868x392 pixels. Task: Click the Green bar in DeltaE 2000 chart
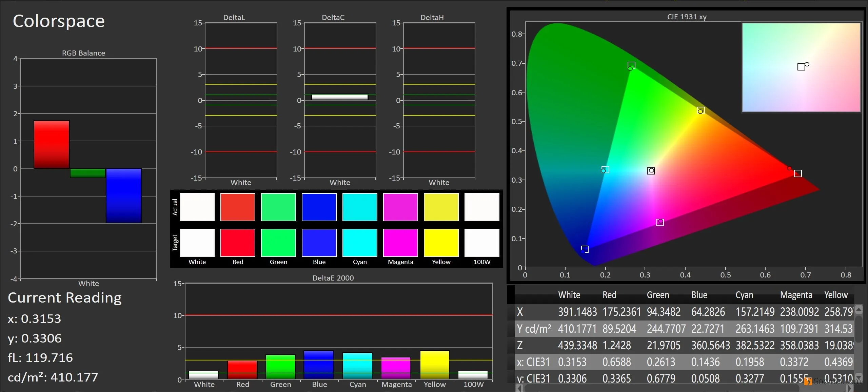[280, 367]
